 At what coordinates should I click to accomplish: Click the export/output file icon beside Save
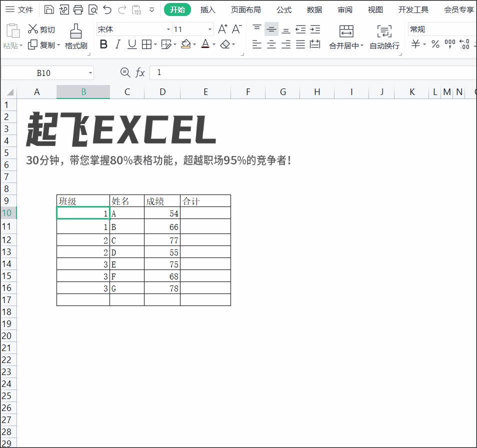(64, 9)
